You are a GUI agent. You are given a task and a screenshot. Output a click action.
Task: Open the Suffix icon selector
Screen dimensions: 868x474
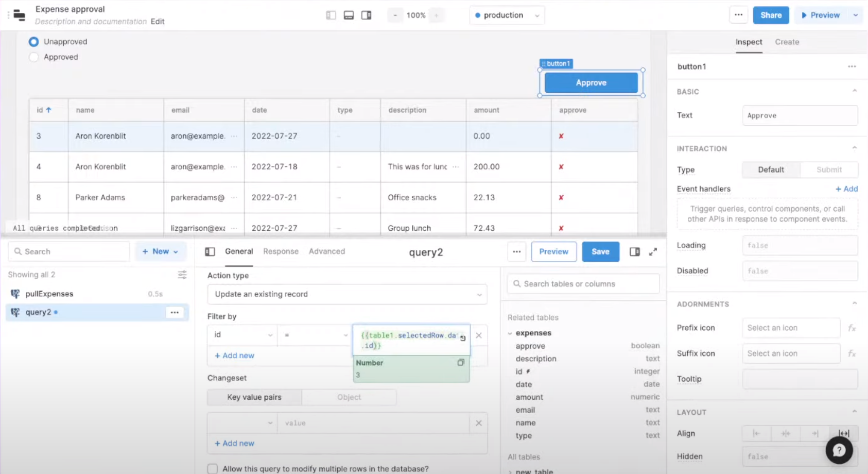(791, 353)
